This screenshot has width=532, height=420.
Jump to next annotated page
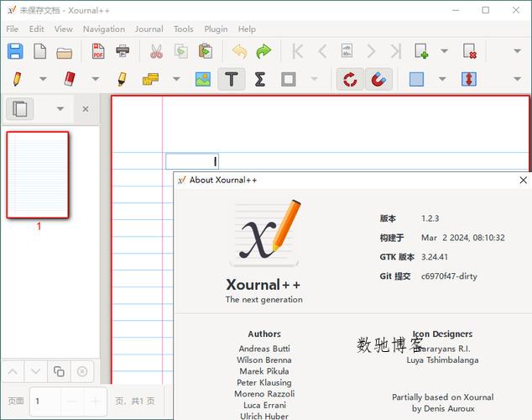tap(347, 51)
